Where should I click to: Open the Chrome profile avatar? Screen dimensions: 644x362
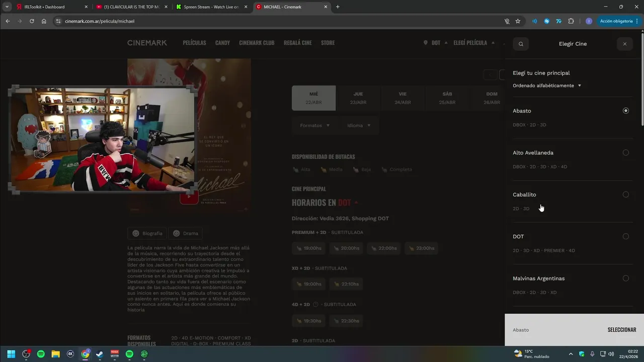589,21
